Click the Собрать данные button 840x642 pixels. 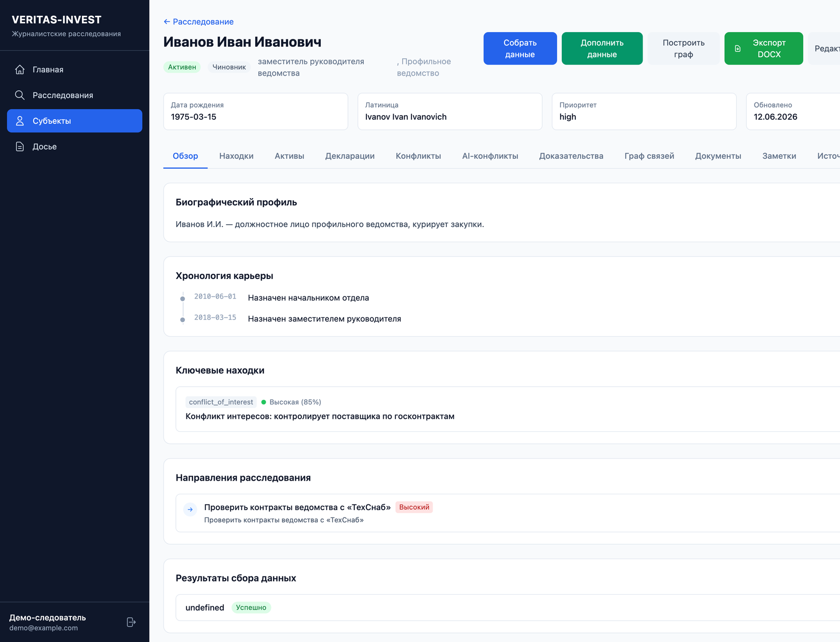pyautogui.click(x=520, y=48)
